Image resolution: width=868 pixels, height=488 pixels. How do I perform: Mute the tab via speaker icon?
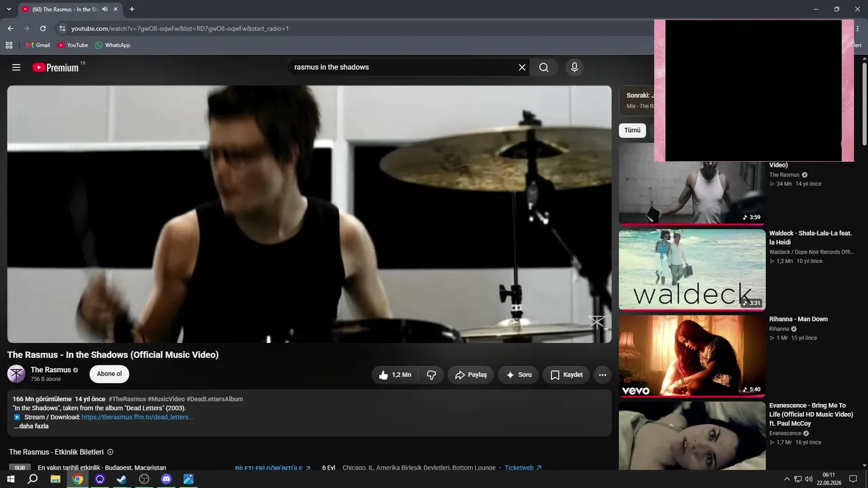tap(104, 9)
